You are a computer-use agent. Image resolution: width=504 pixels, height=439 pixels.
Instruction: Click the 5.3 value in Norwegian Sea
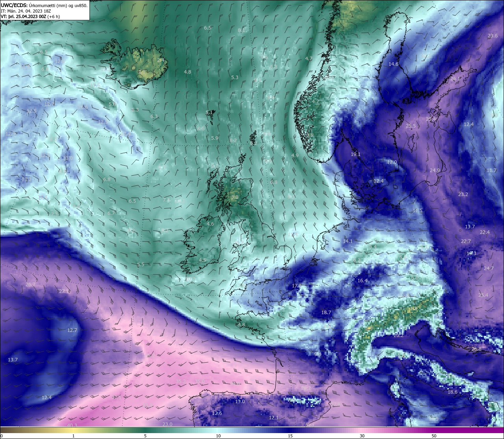click(x=235, y=78)
